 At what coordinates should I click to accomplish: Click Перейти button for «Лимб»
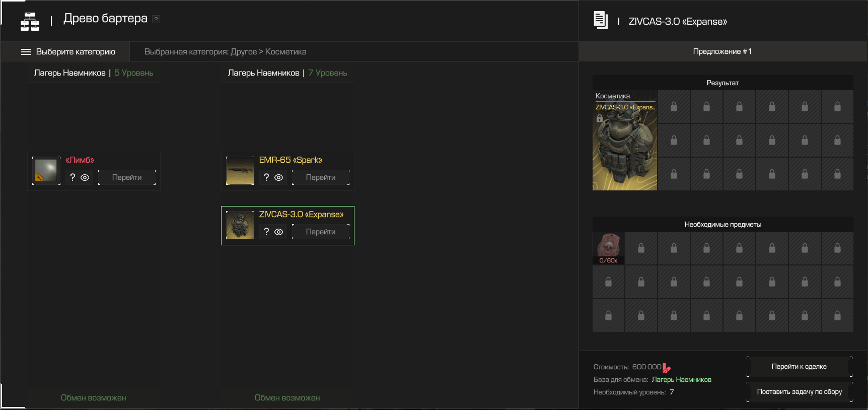tap(127, 177)
